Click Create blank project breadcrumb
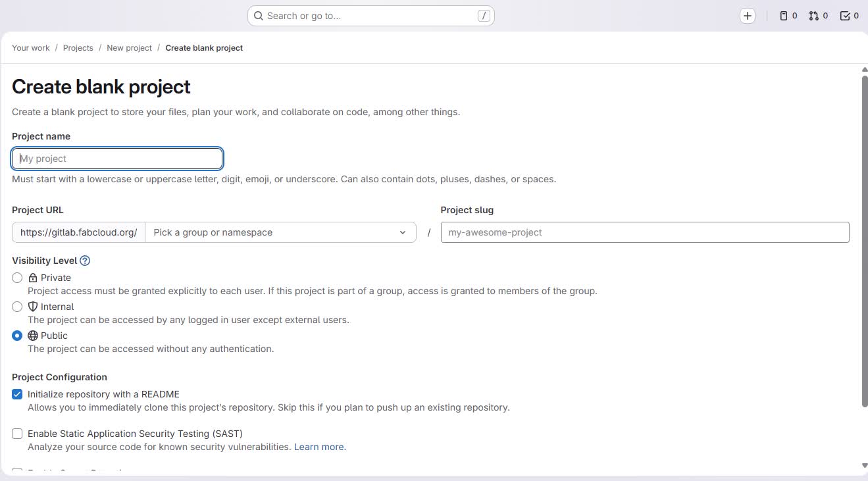868x481 pixels. pos(204,48)
